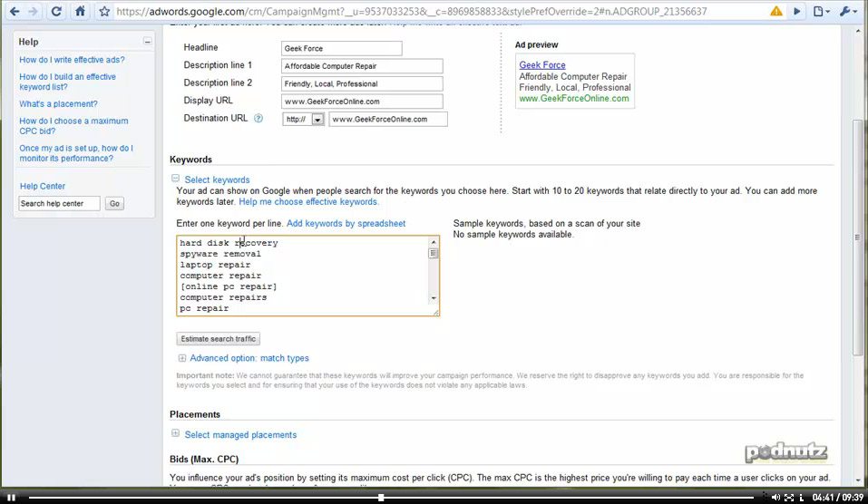Click Destination URL help question icon
This screenshot has height=504, width=868.
pos(258,119)
